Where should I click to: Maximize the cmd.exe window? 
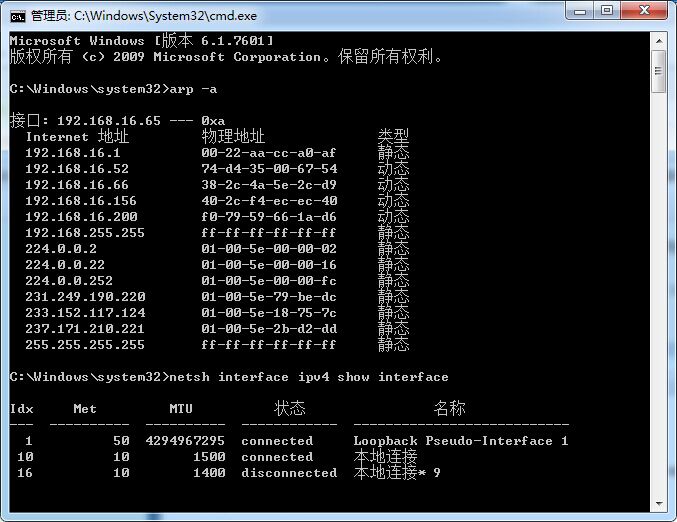607,11
